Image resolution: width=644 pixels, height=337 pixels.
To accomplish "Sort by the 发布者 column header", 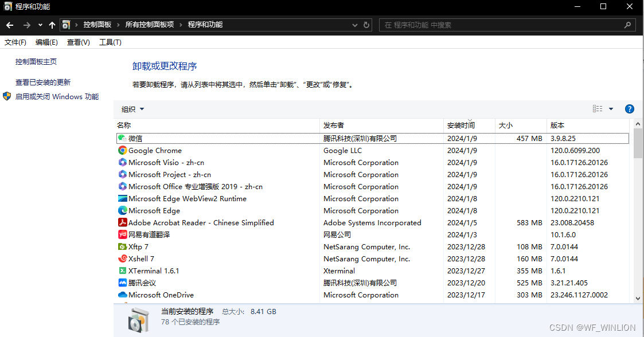I will point(381,125).
